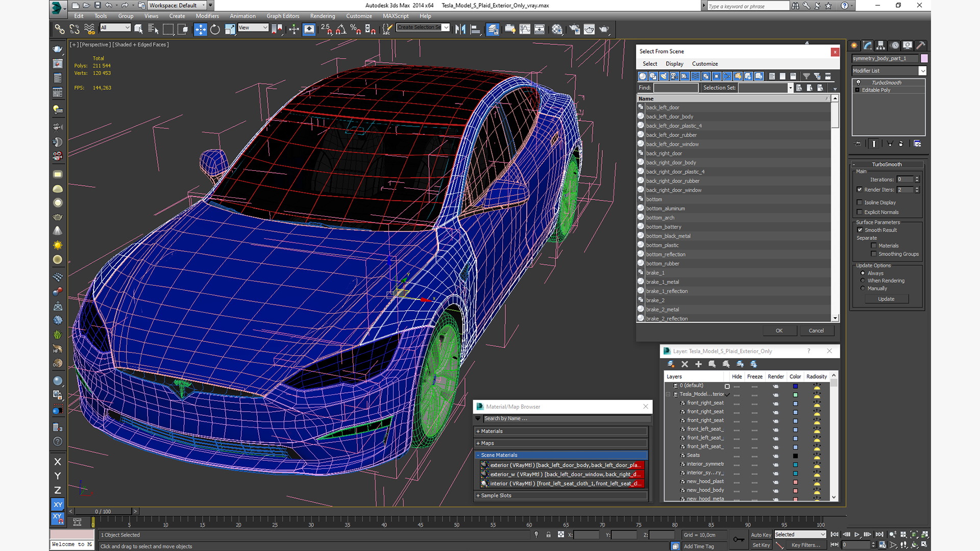Open the Rendering menu
Image resolution: width=980 pixels, height=551 pixels.
click(323, 16)
